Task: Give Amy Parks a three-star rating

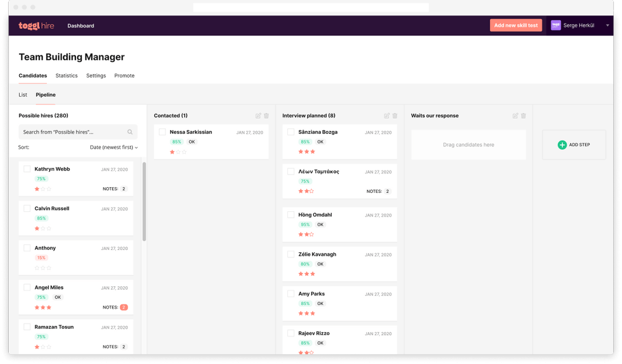Action: [x=313, y=313]
